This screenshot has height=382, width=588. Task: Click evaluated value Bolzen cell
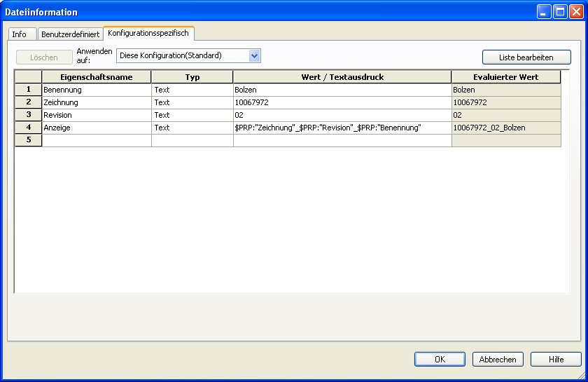[x=506, y=90]
